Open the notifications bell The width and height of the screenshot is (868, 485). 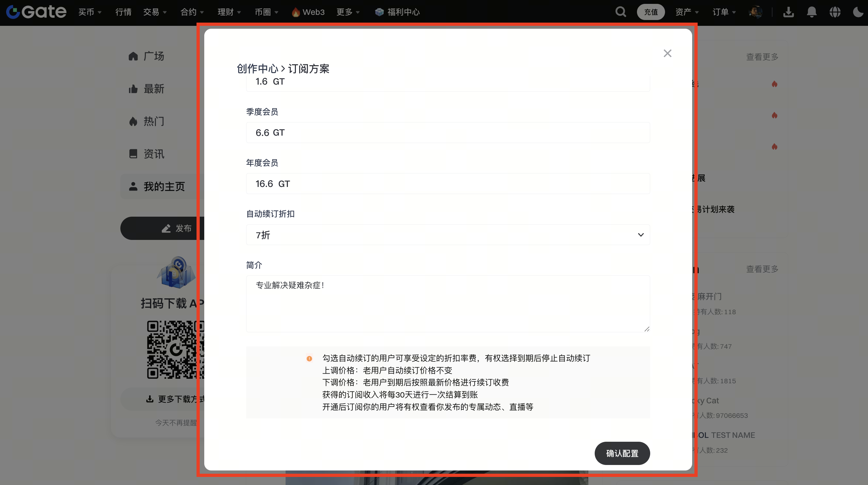point(812,12)
